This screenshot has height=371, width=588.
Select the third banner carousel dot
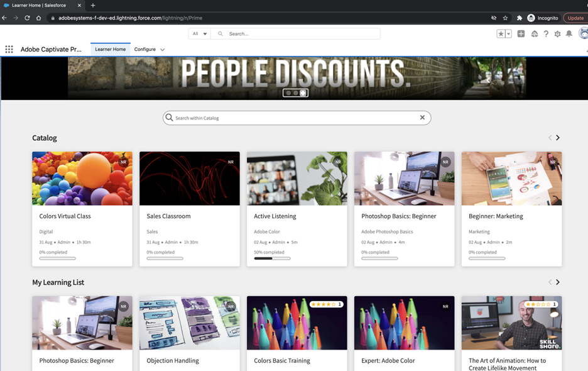pyautogui.click(x=303, y=93)
